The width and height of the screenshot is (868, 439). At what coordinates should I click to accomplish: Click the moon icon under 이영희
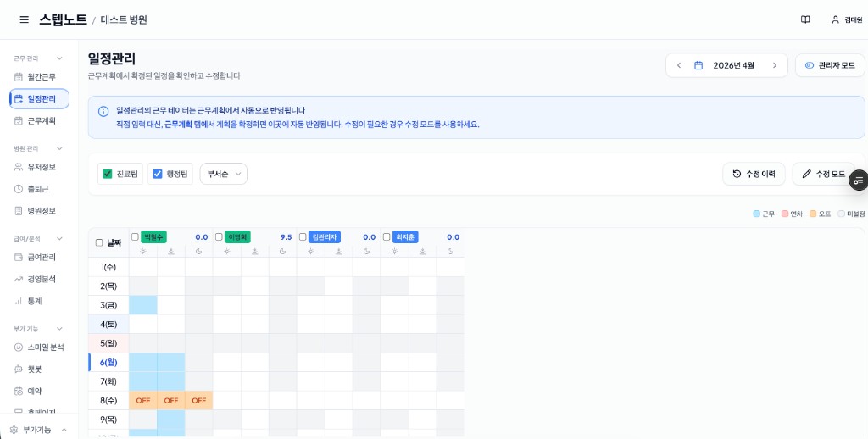tap(283, 252)
